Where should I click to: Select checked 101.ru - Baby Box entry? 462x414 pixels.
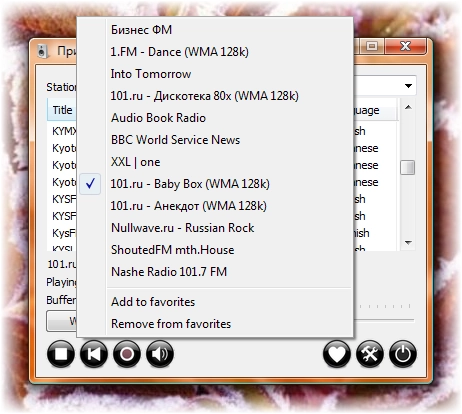(215, 184)
